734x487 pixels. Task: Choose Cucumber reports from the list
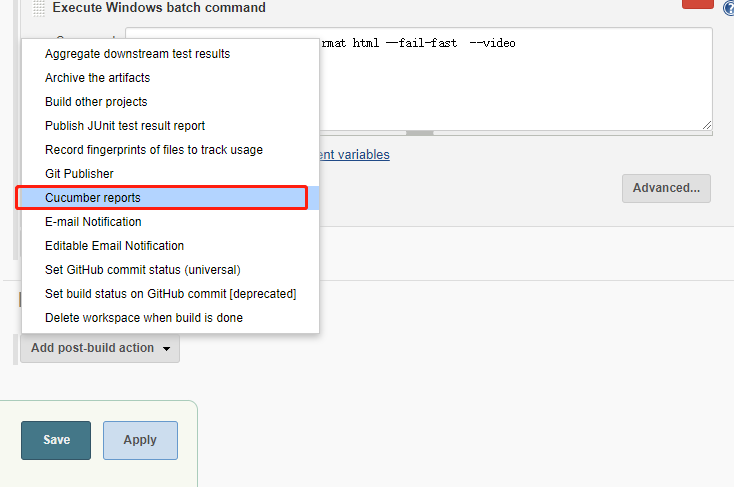(93, 198)
